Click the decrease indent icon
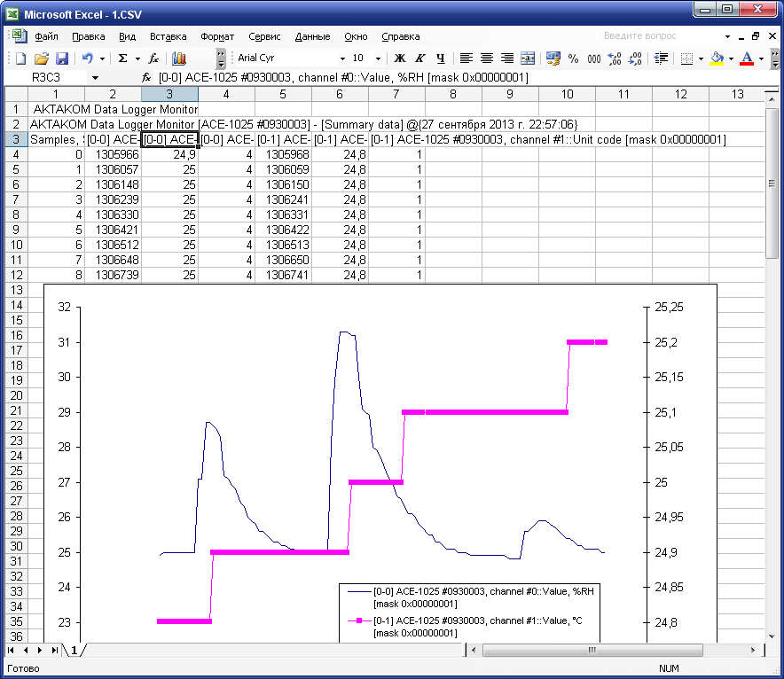The image size is (784, 679). (x=661, y=59)
